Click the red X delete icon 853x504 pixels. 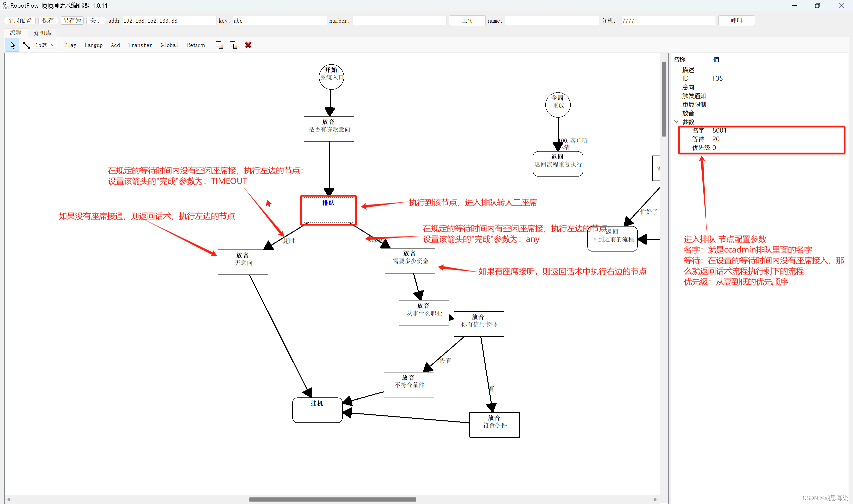tap(248, 45)
